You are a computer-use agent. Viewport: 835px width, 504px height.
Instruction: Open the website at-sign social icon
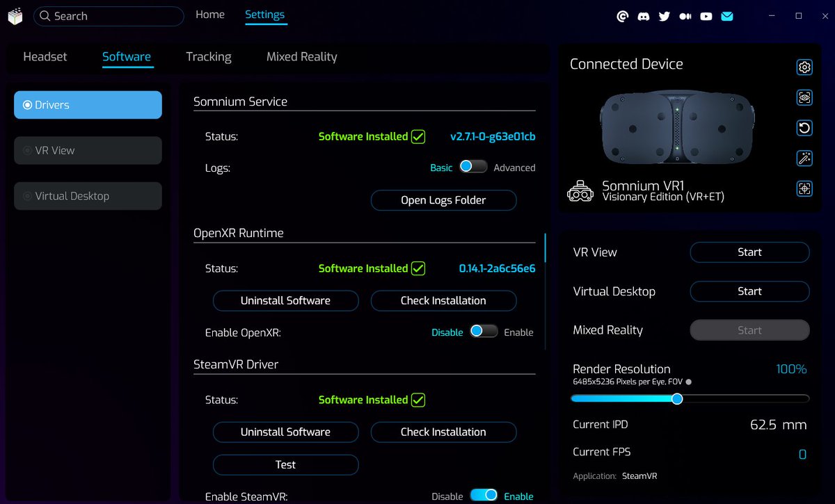point(623,16)
